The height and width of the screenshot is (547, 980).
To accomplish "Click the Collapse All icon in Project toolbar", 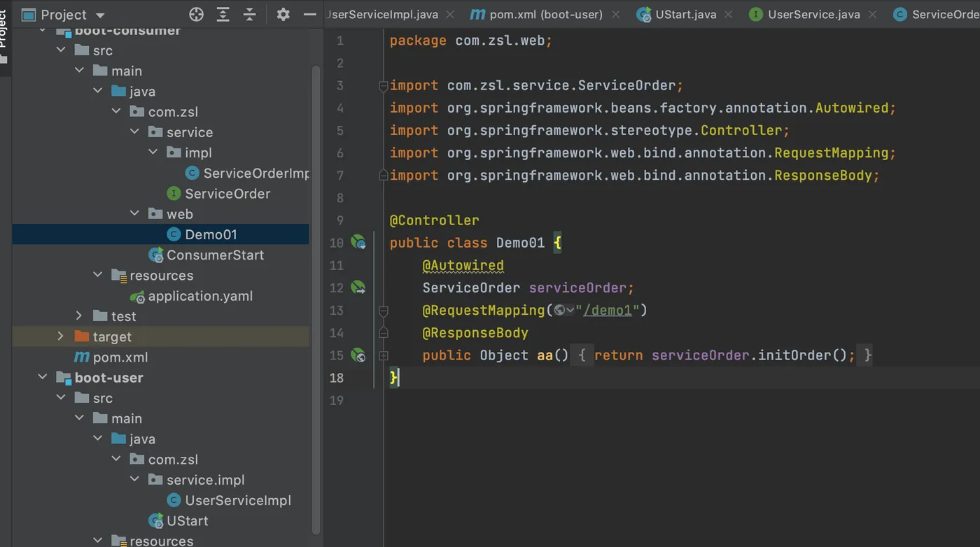I will (249, 14).
